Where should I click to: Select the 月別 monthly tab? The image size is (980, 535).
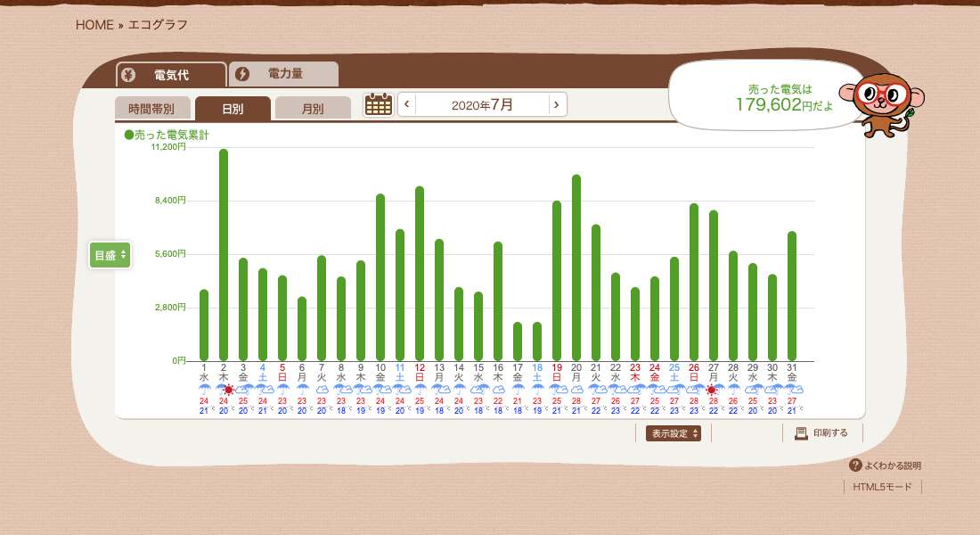click(313, 109)
